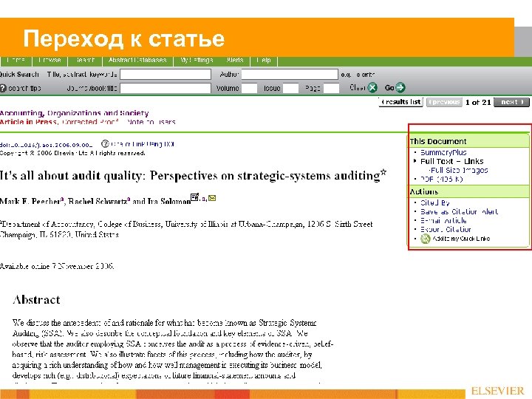Click Cite or Link Using DOI

(143, 144)
